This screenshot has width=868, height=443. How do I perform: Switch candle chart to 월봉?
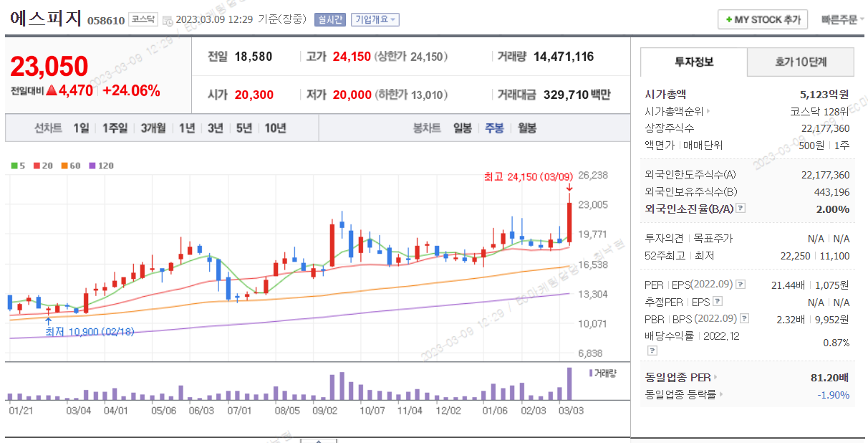[x=527, y=128]
